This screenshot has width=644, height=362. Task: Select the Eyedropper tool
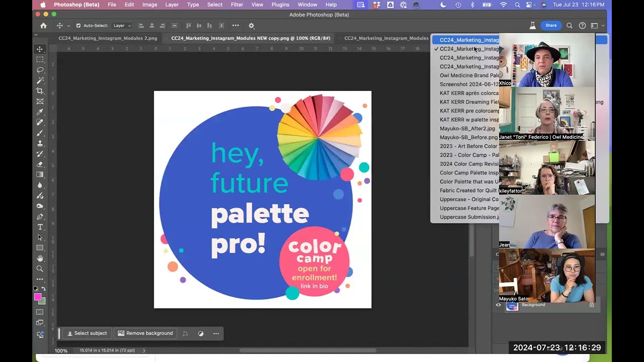click(x=40, y=112)
